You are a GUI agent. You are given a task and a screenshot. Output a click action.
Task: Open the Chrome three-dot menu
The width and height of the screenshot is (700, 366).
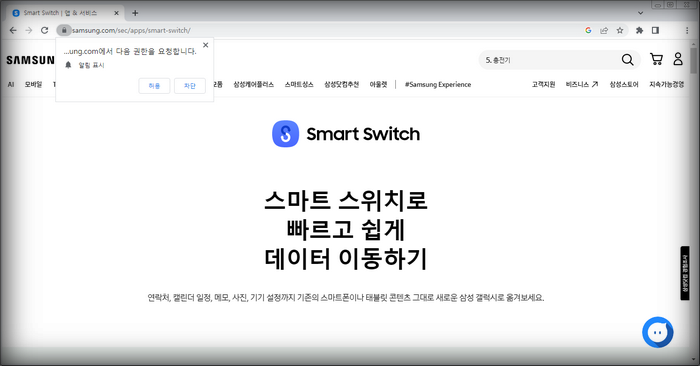[x=687, y=30]
